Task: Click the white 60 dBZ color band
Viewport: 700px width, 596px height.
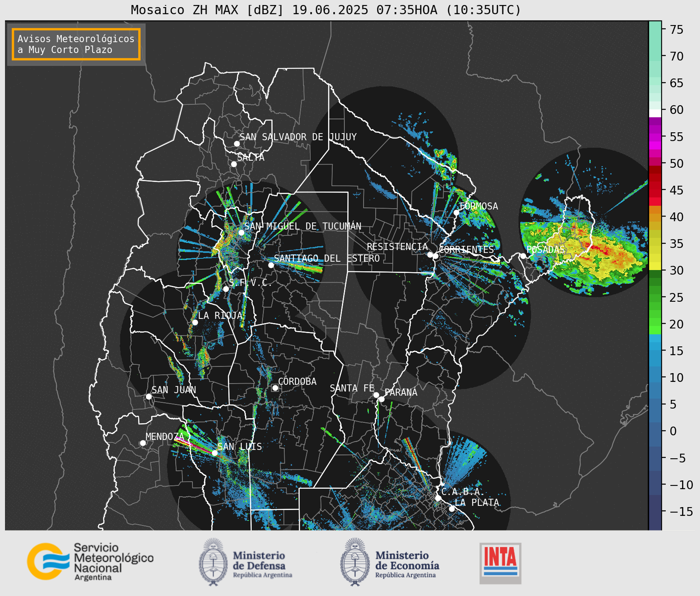Action: pos(655,113)
